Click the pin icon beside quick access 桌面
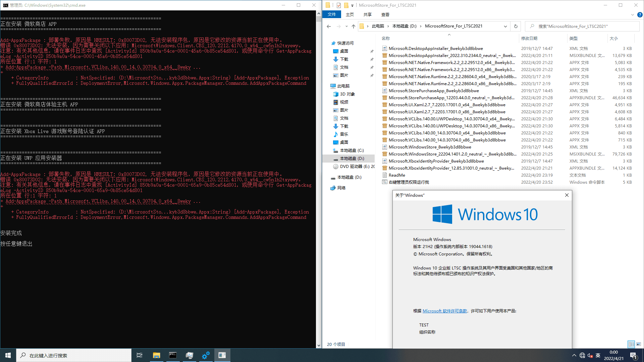 point(372,51)
